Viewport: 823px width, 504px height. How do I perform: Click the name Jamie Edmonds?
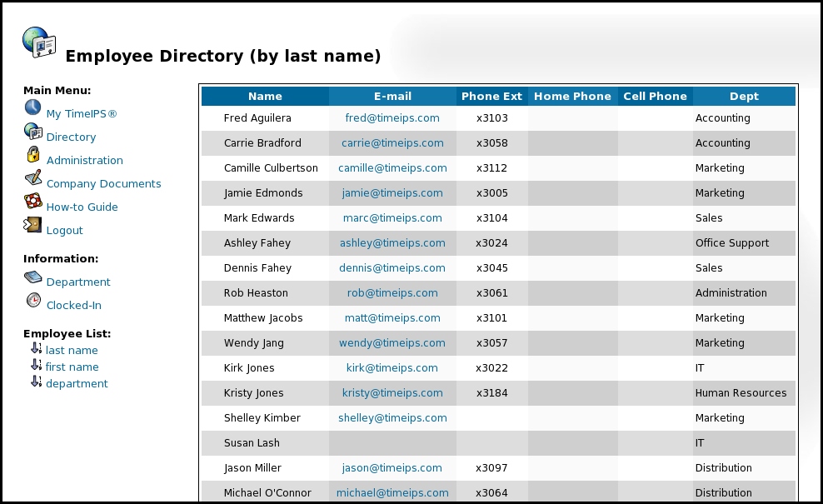263,193
